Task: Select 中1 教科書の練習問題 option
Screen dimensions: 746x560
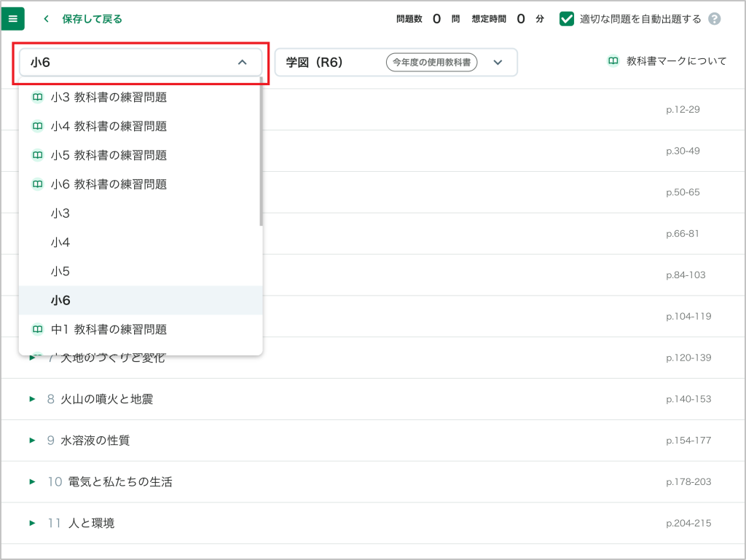Action: coord(141,329)
